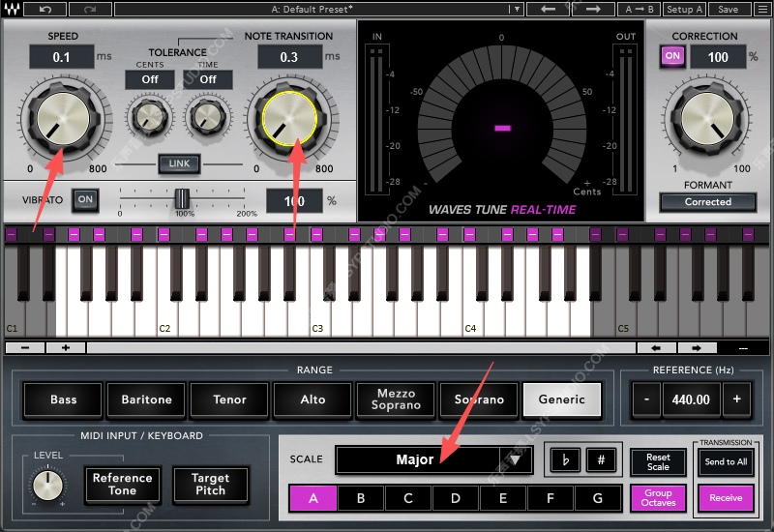Toggle Setup A comparison

pos(684,9)
